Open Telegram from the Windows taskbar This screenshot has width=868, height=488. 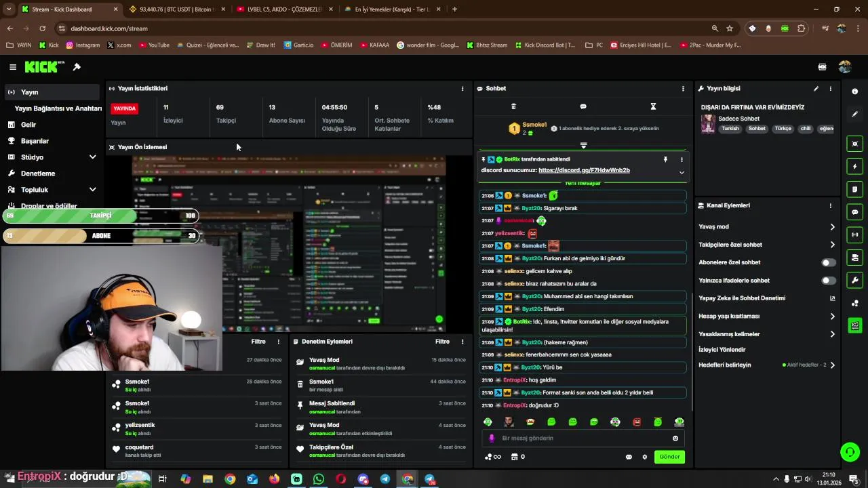pos(385,479)
